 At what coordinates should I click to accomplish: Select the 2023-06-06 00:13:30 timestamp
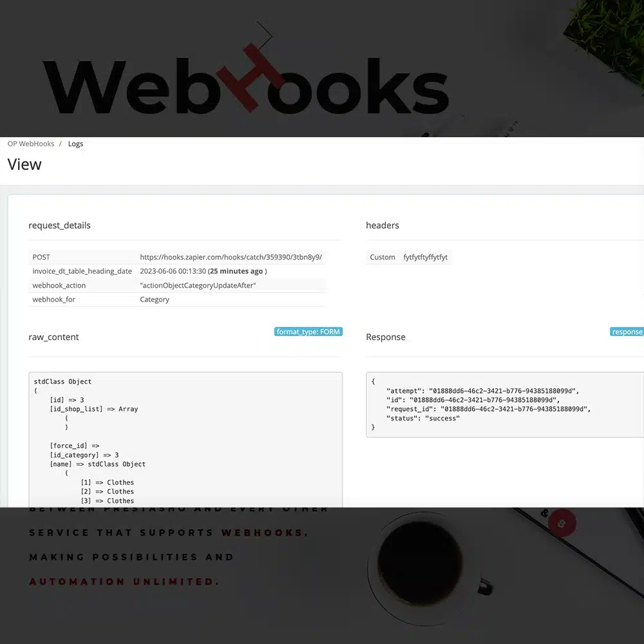[x=173, y=271]
